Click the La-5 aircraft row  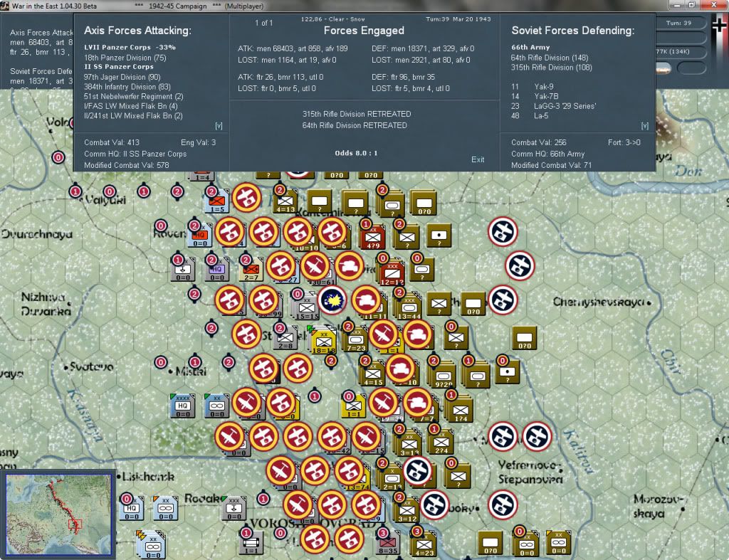coord(530,116)
